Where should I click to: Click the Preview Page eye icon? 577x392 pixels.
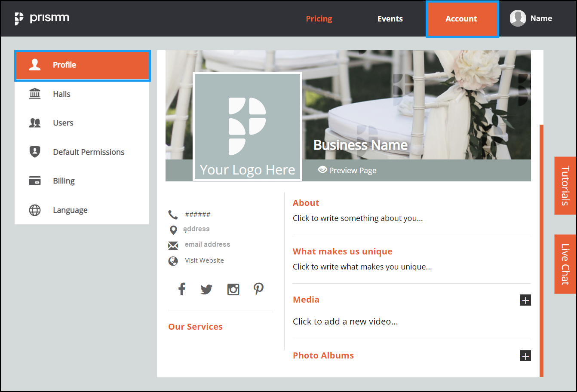tap(322, 170)
